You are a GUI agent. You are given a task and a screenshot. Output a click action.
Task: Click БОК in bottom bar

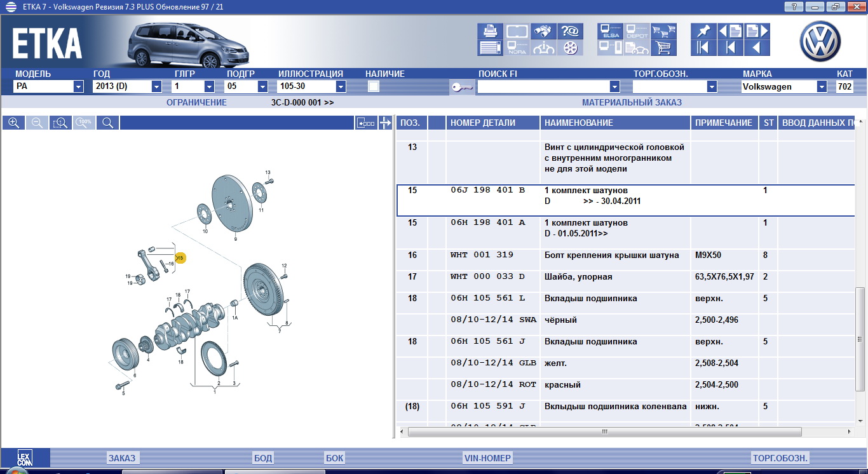(x=334, y=458)
